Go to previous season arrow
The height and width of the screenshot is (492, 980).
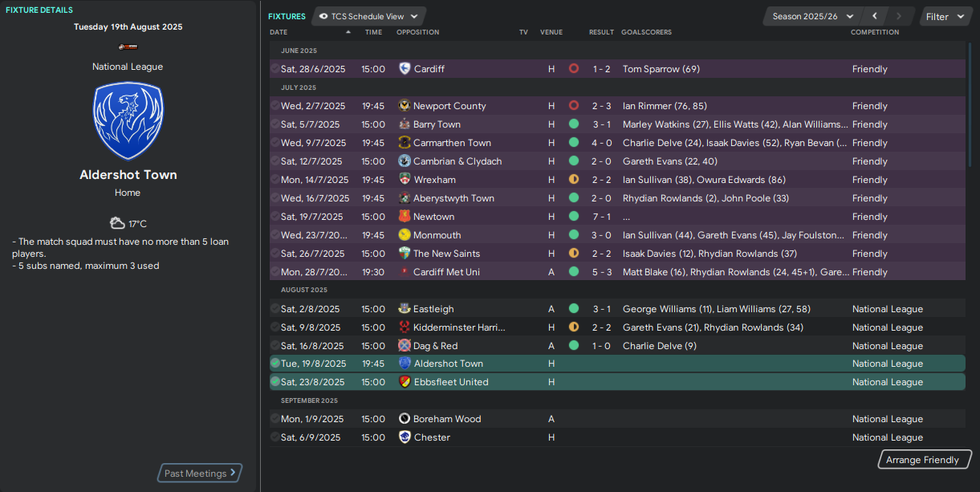(x=875, y=16)
